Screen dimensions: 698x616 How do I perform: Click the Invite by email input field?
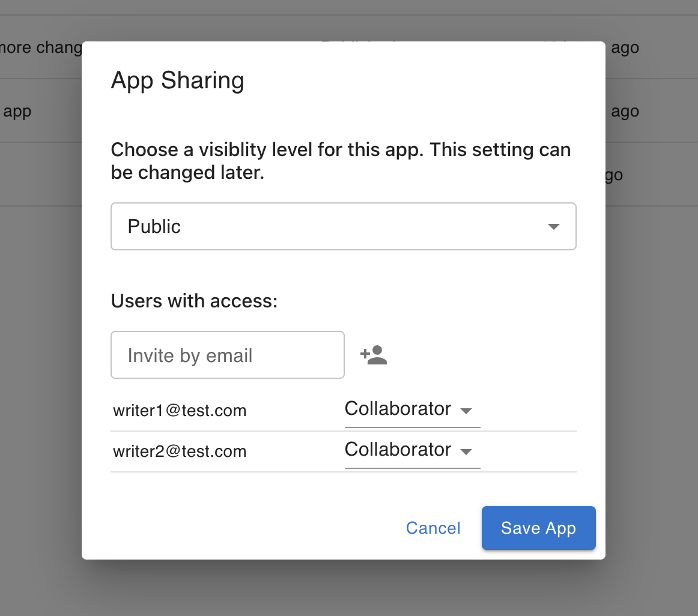click(227, 355)
